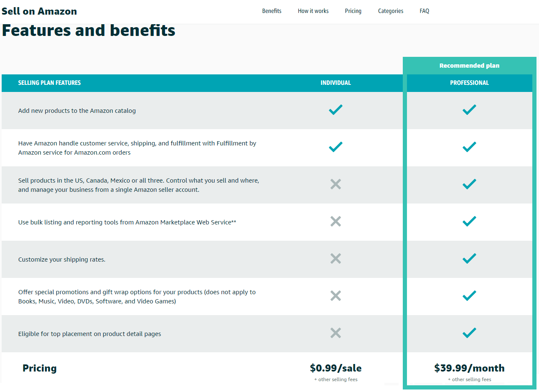Click the X icon for selling in US, Canada, Mexico

pos(336,184)
